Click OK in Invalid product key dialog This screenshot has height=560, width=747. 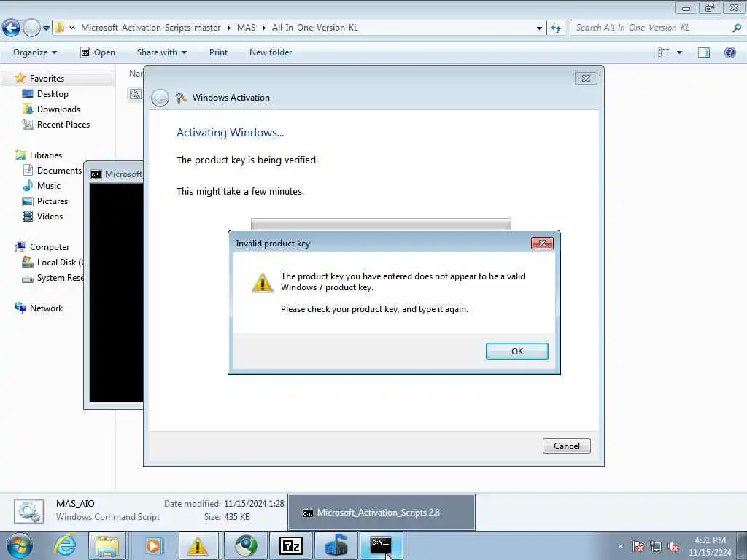(x=517, y=351)
